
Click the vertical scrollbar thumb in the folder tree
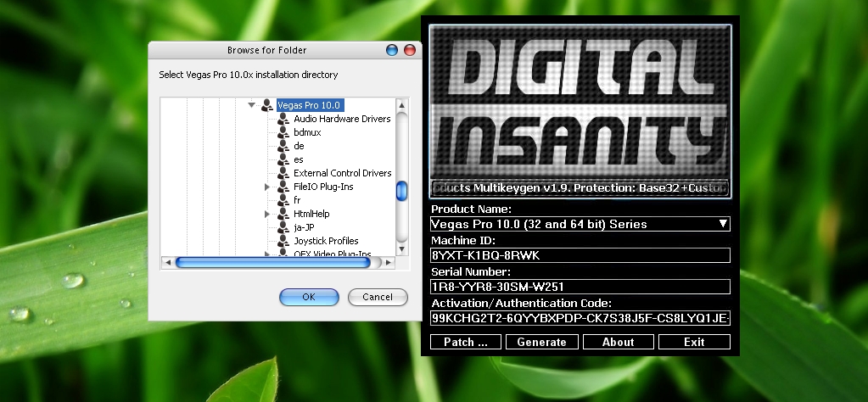401,191
